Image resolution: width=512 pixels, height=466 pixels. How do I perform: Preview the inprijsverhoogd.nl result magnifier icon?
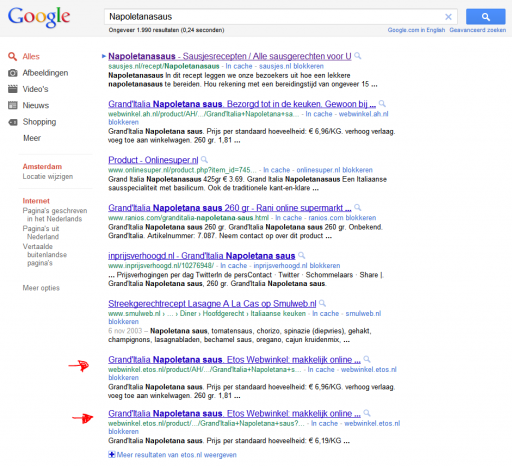point(301,255)
